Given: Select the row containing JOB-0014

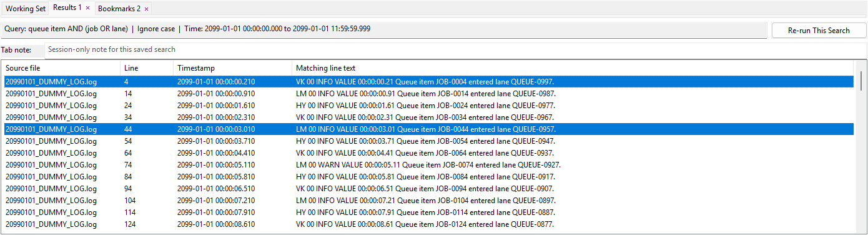Looking at the screenshot, I should tap(428, 94).
